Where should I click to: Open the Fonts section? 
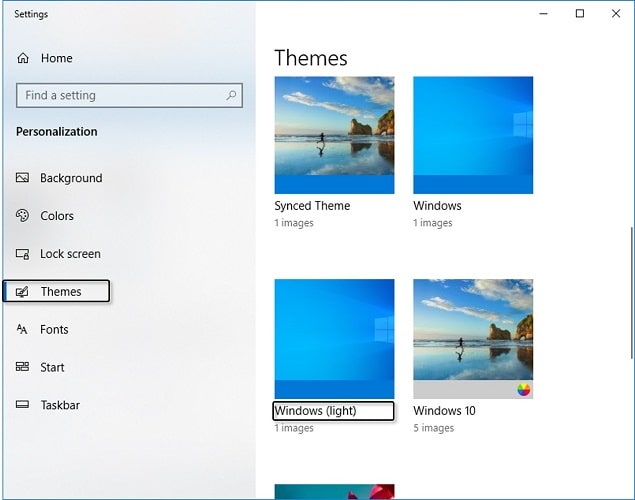(42, 329)
